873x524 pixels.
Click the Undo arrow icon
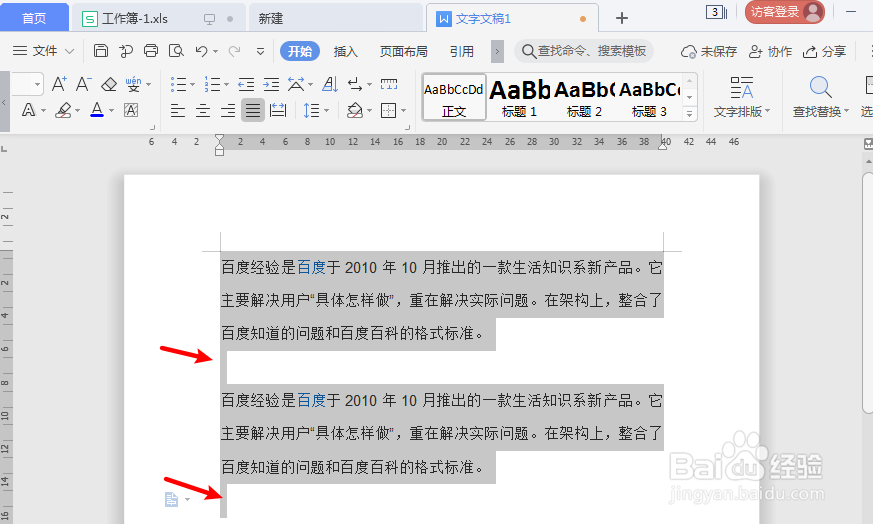click(201, 51)
